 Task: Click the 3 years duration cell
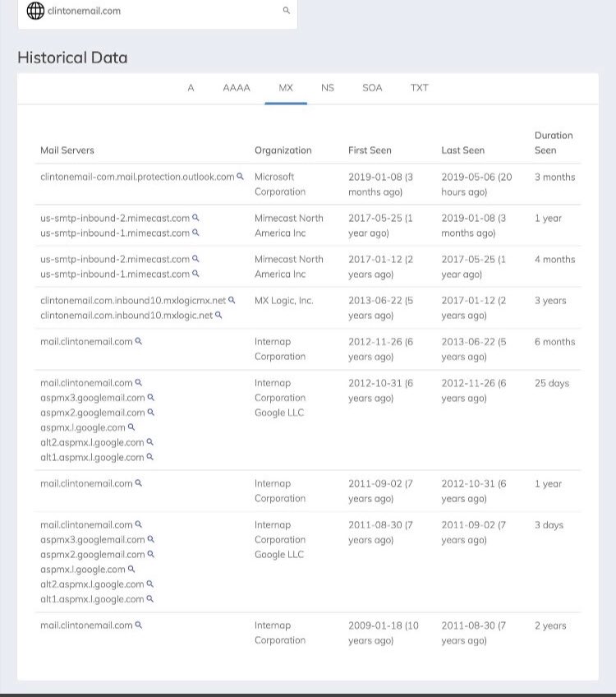[x=550, y=301]
